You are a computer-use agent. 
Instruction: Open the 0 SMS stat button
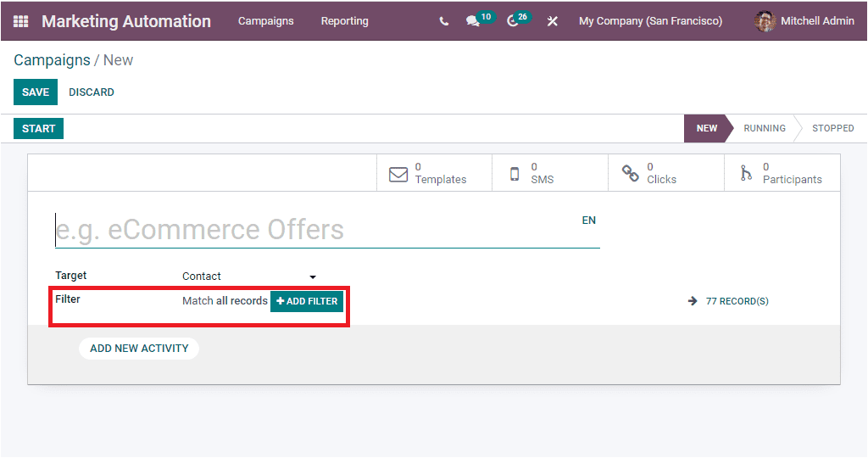550,173
